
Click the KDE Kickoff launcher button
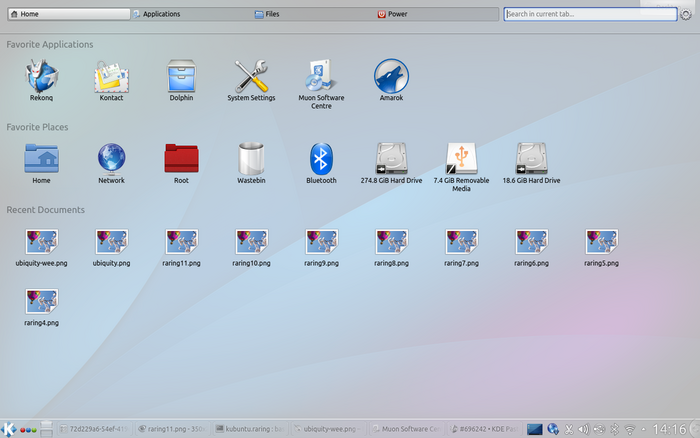tap(9, 429)
